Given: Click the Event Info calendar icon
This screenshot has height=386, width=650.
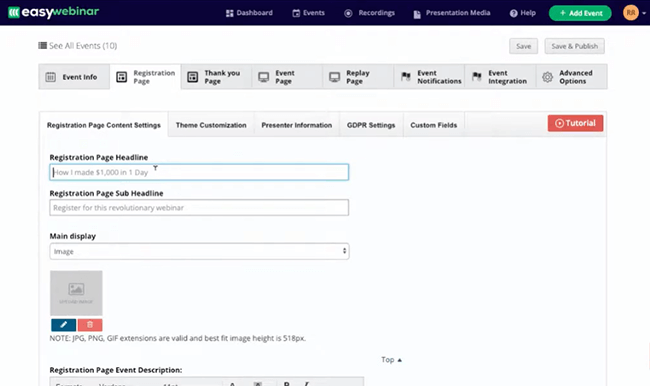Looking at the screenshot, I should point(51,77).
